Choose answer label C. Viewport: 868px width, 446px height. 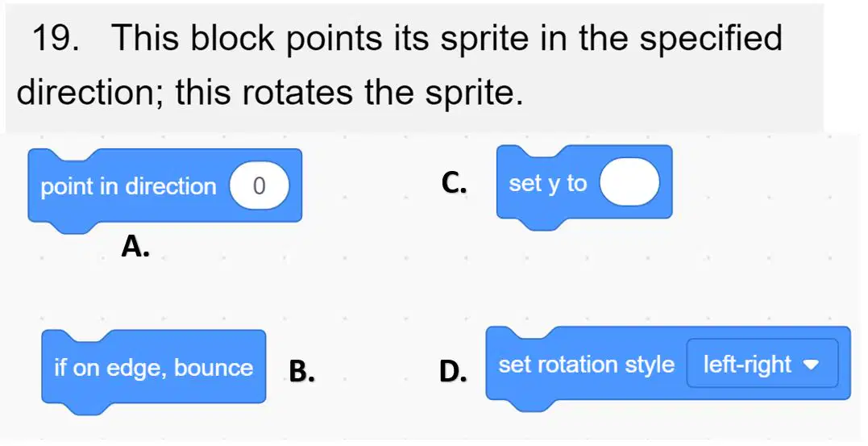tap(454, 183)
